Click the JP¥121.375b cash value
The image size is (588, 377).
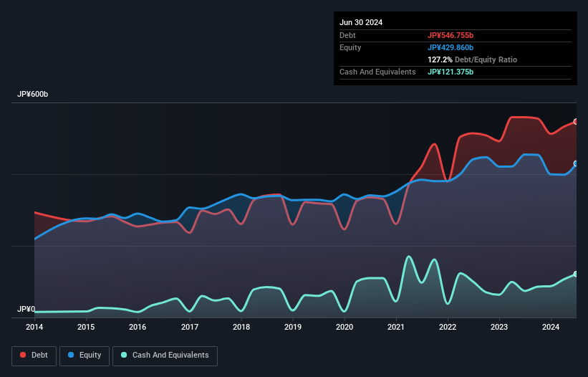[x=450, y=72]
